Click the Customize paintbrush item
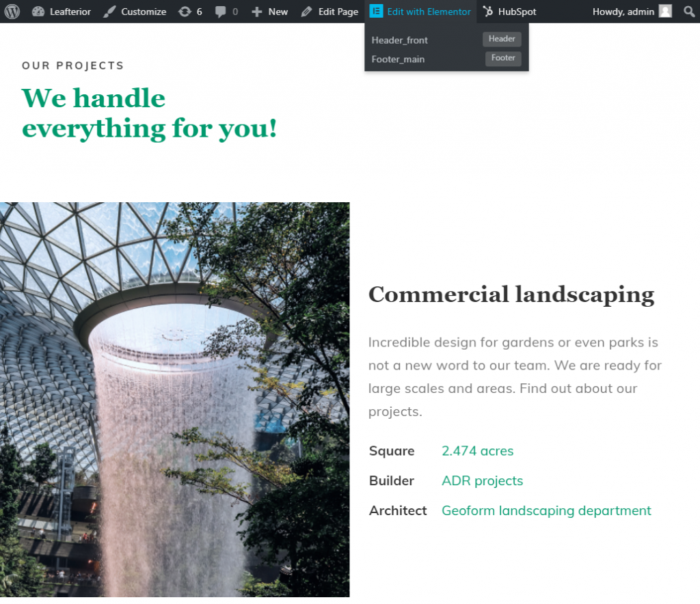 (135, 12)
